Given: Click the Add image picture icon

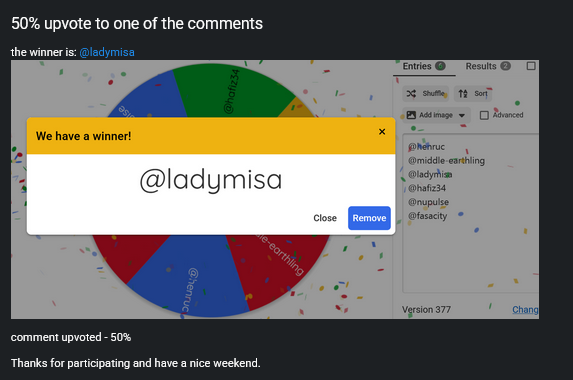Looking at the screenshot, I should click(x=411, y=115).
